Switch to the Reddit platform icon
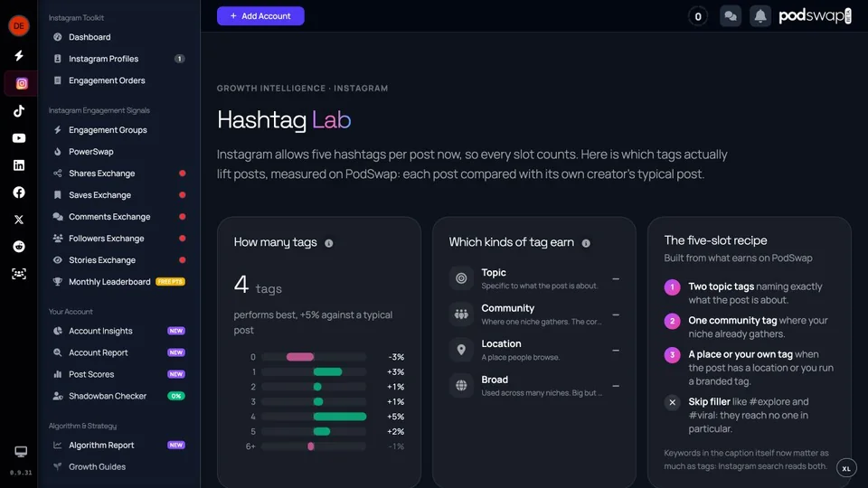This screenshot has width=868, height=488. coord(19,246)
